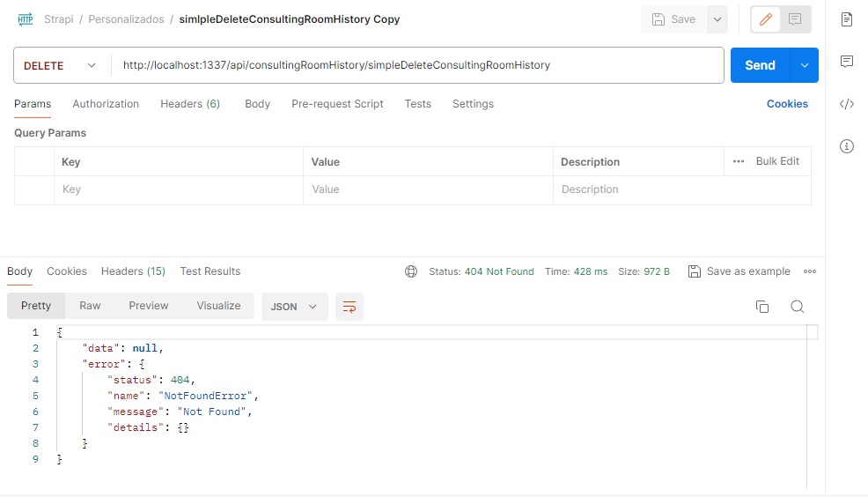Viewport: 868px width, 497px height.
Task: Toggle line wrap icon in response toolbar
Action: pos(349,307)
